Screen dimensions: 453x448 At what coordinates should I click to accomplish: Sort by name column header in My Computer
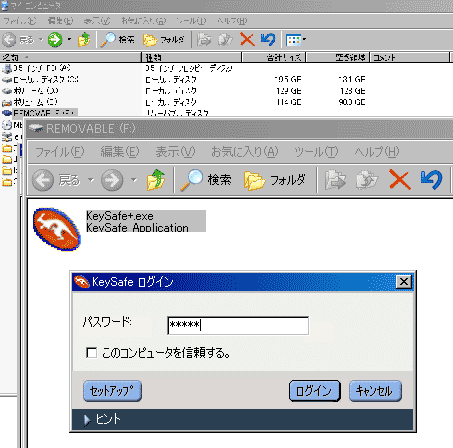(x=71, y=57)
